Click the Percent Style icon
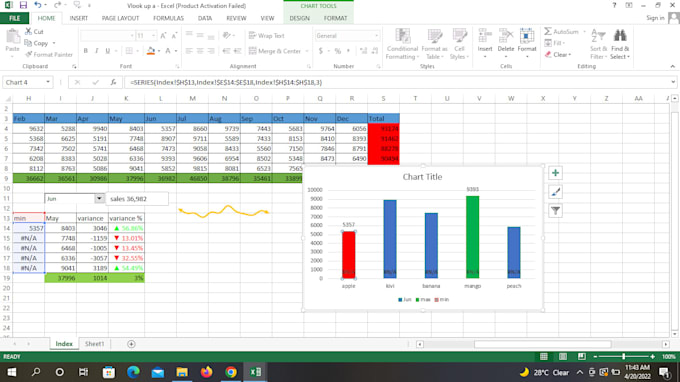 click(x=338, y=51)
